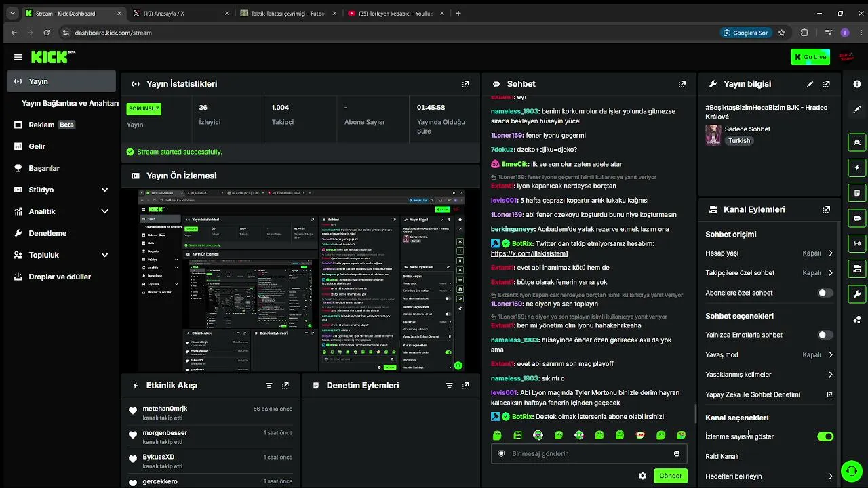Open the emoji picker in message box

(x=676, y=454)
